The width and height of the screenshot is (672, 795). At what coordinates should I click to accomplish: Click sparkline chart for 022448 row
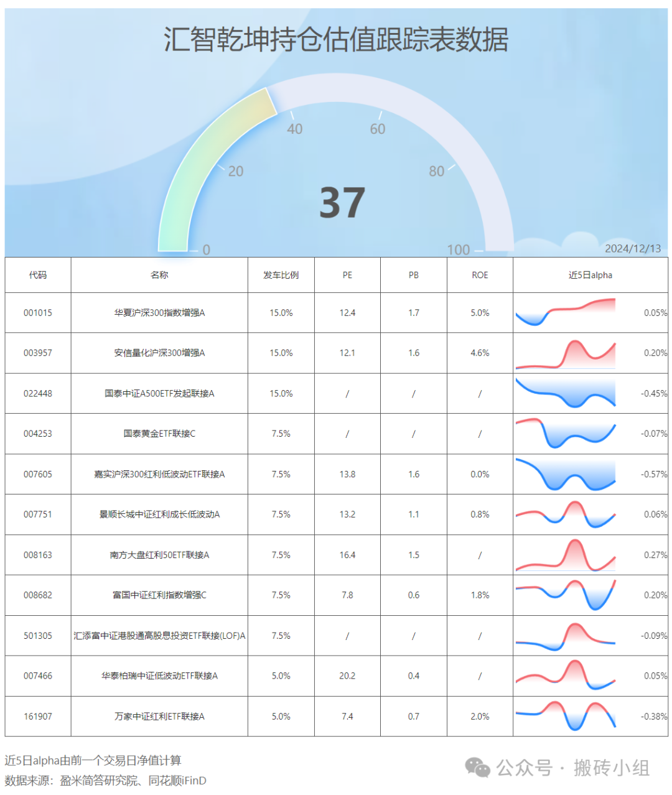pos(566,393)
